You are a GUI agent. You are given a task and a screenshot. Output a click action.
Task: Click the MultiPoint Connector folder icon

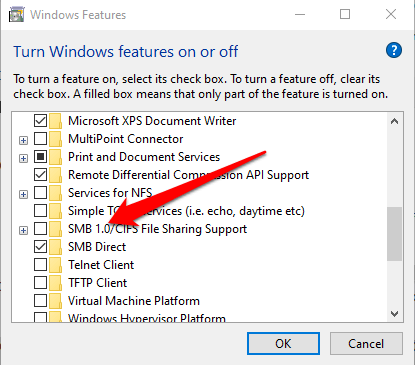55,139
